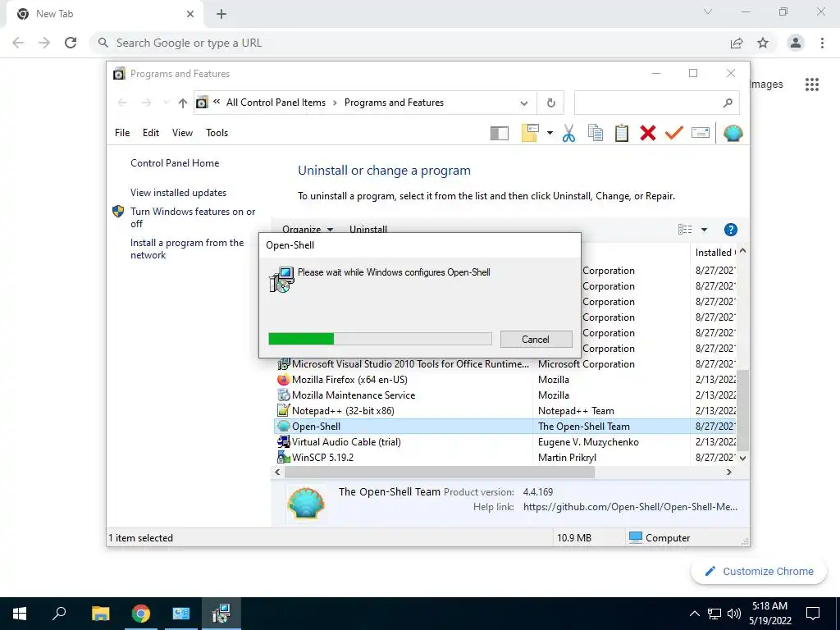The image size is (840, 630).
Task: Click the red X Delete toolbar icon
Action: (x=648, y=133)
